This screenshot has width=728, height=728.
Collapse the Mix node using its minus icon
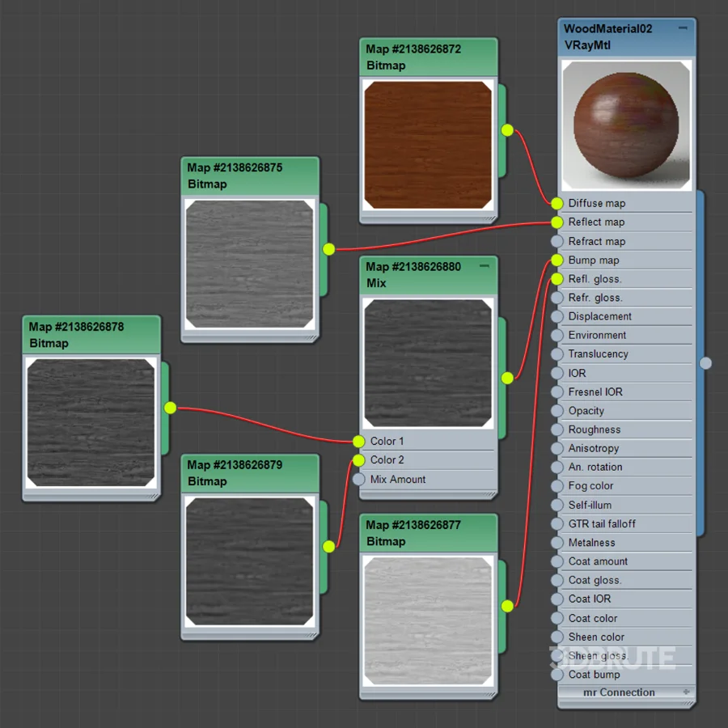[485, 266]
